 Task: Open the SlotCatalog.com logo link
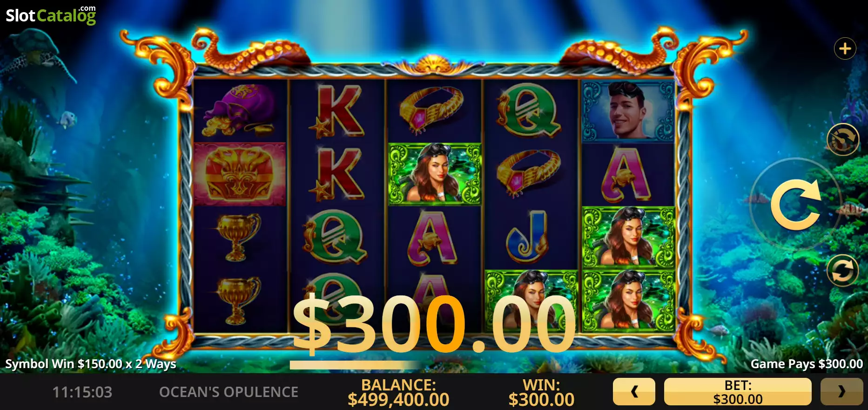[51, 15]
